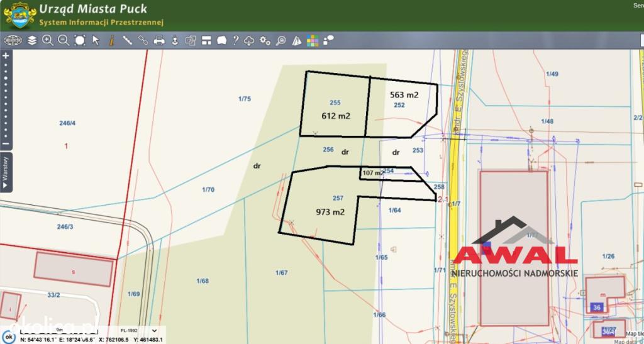Click the Urząd Miasta Puck title

93,9
